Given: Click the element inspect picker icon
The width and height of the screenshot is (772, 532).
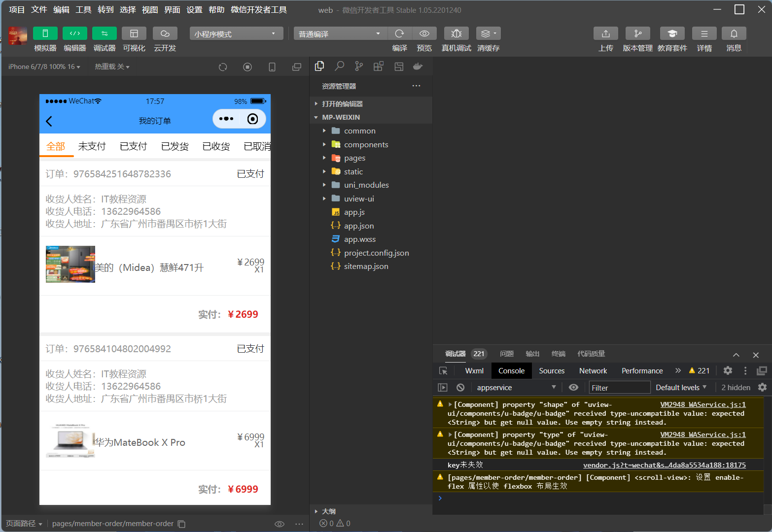Looking at the screenshot, I should (443, 371).
